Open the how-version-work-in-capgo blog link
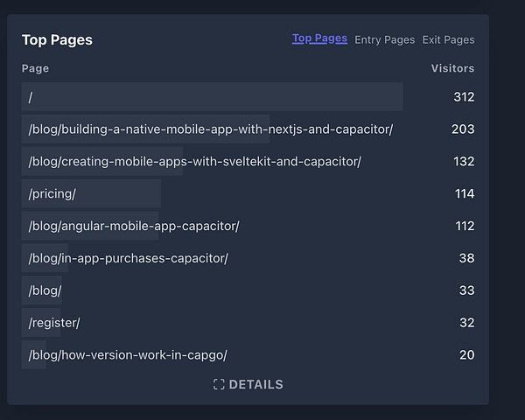This screenshot has width=525, height=420. click(128, 355)
